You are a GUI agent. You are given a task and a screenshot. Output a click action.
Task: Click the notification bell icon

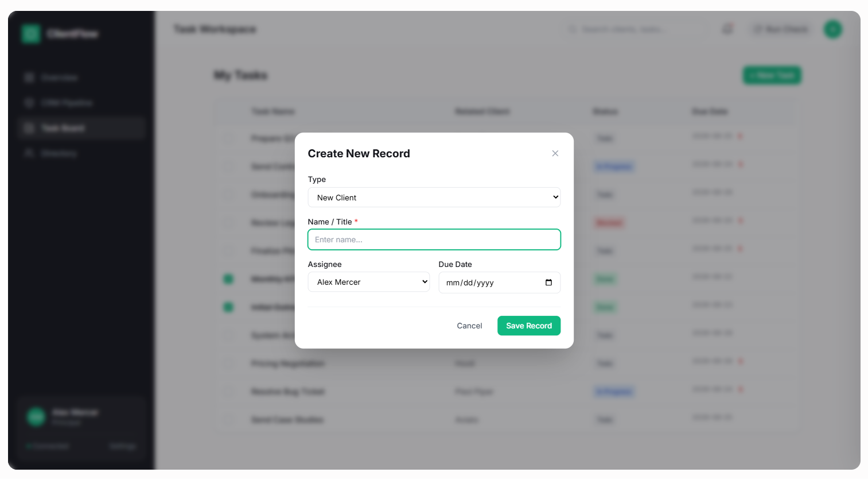click(x=727, y=29)
